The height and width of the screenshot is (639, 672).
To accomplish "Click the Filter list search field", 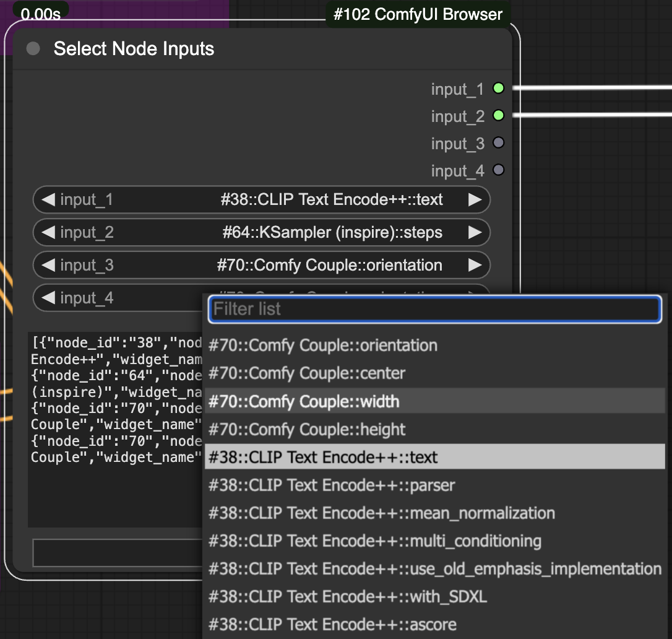I will 434,309.
